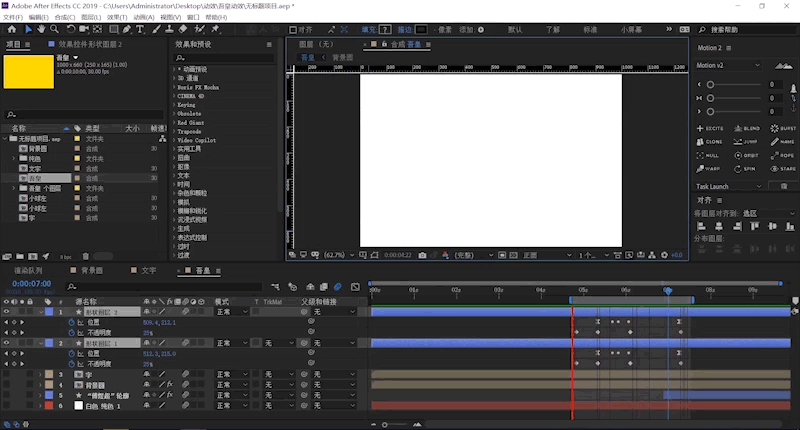Open the viewer magnification 62.7% dropdown
Screen dimensions: 800x430
[x=339, y=255]
